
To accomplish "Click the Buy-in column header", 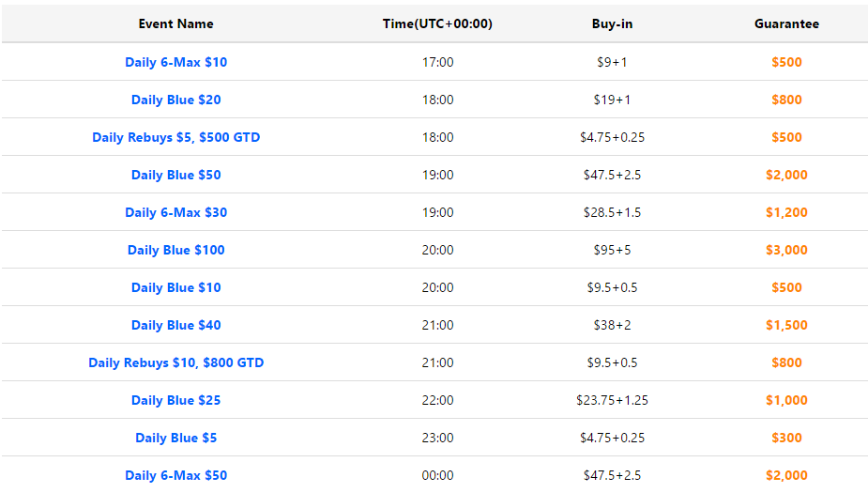I will point(612,23).
